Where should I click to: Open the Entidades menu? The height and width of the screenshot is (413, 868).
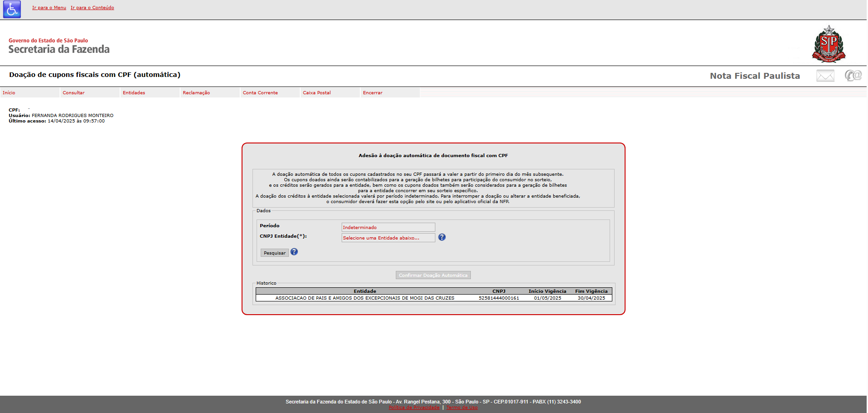134,93
